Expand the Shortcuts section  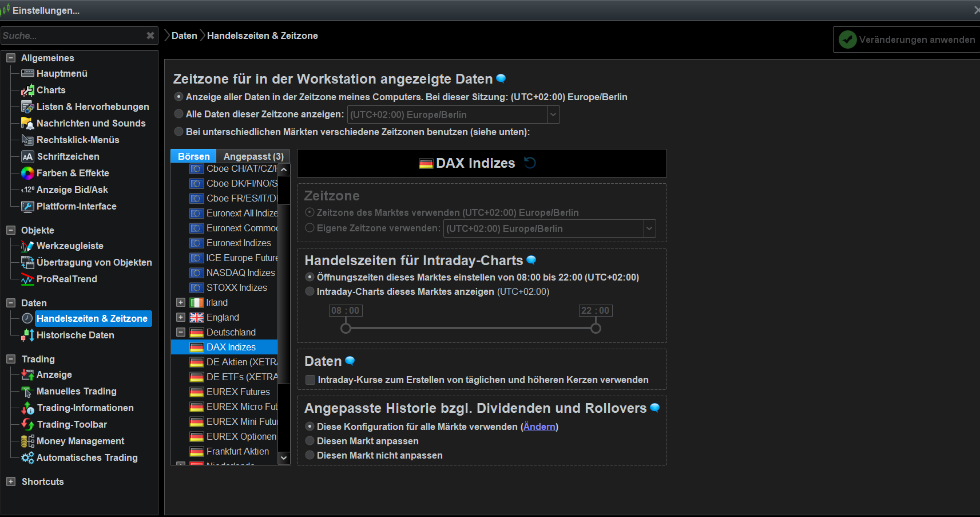tap(11, 482)
